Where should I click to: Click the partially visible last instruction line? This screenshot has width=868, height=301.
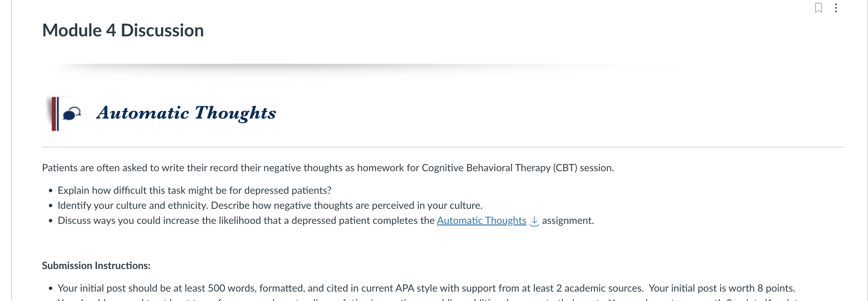pos(428,299)
